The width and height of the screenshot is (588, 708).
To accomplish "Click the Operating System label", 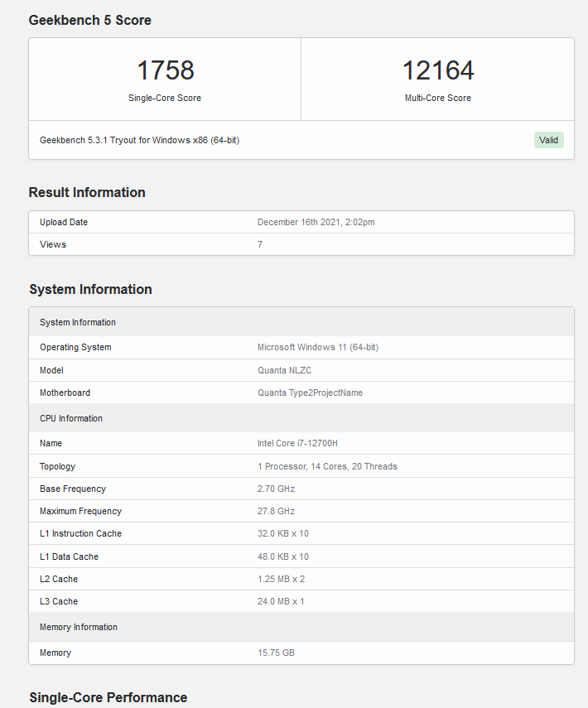I will pos(75,347).
